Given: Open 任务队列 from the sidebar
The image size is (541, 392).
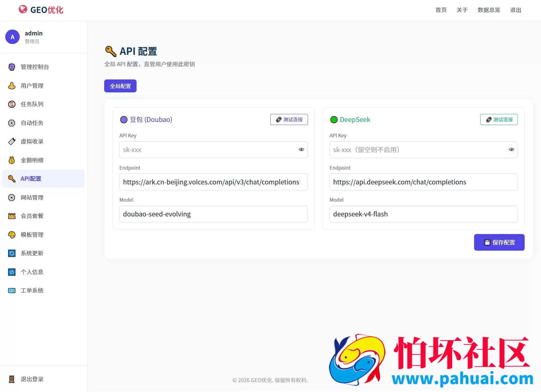Looking at the screenshot, I should point(43,104).
